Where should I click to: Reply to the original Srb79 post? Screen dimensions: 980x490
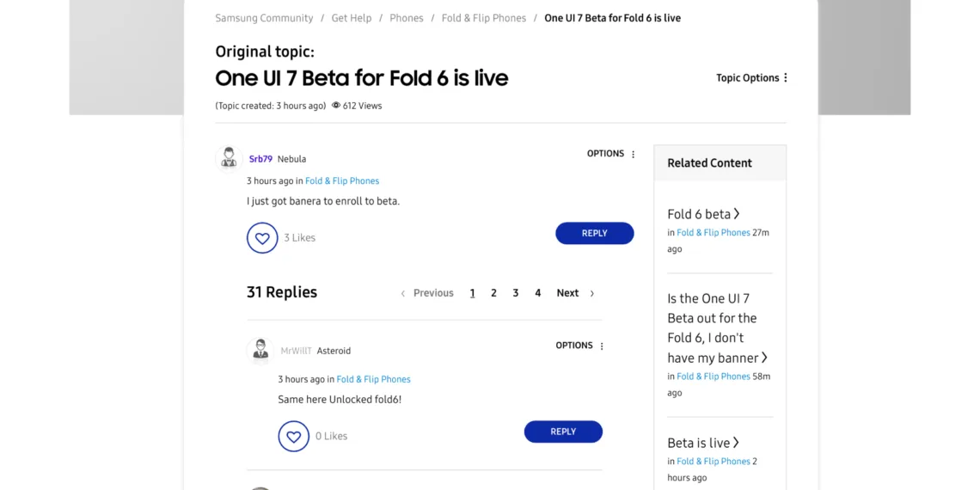point(594,233)
